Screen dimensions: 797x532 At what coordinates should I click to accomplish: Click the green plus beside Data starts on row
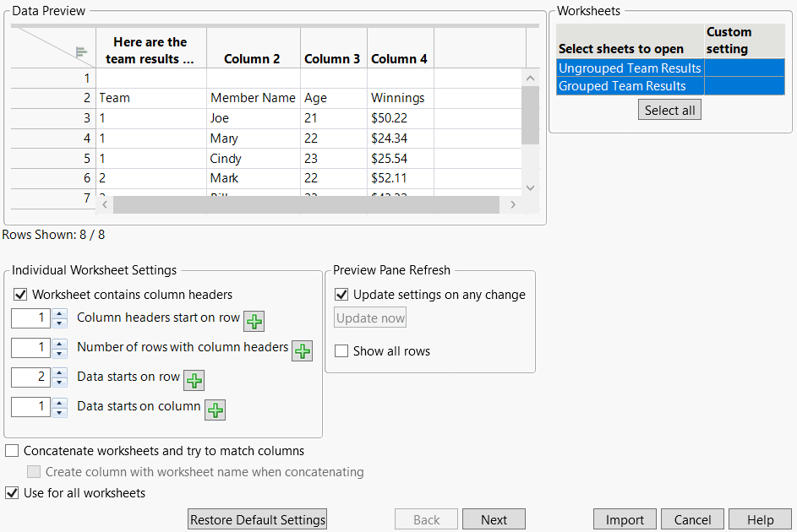point(194,381)
